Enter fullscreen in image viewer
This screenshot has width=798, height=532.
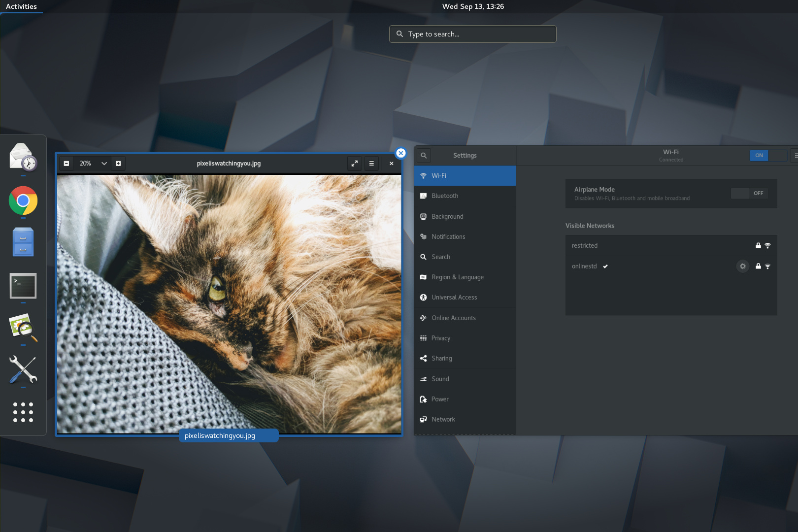point(354,164)
